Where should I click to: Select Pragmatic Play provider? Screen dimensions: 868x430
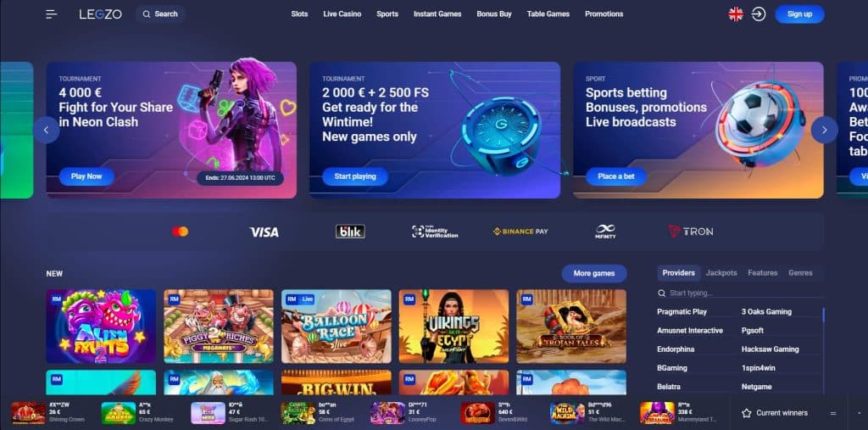pos(682,312)
